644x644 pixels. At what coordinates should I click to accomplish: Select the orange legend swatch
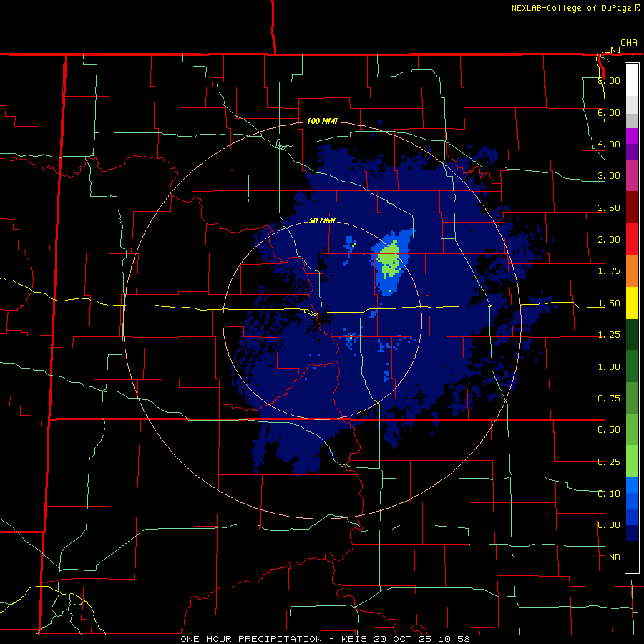[x=632, y=270]
